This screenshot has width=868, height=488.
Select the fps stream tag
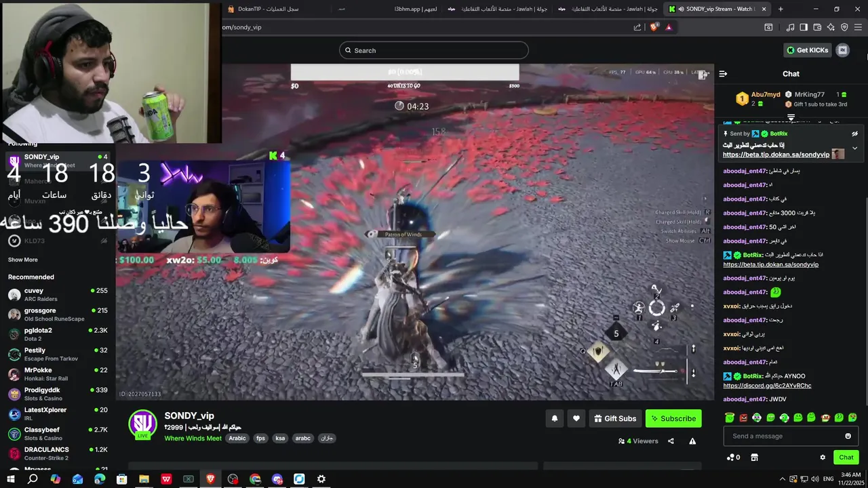tap(260, 439)
